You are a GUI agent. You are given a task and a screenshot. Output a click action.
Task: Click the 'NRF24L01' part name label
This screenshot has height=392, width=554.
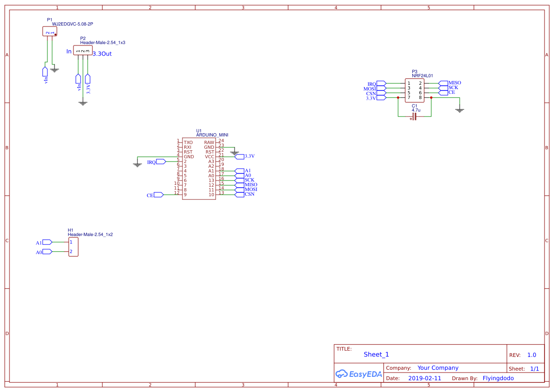click(x=422, y=76)
